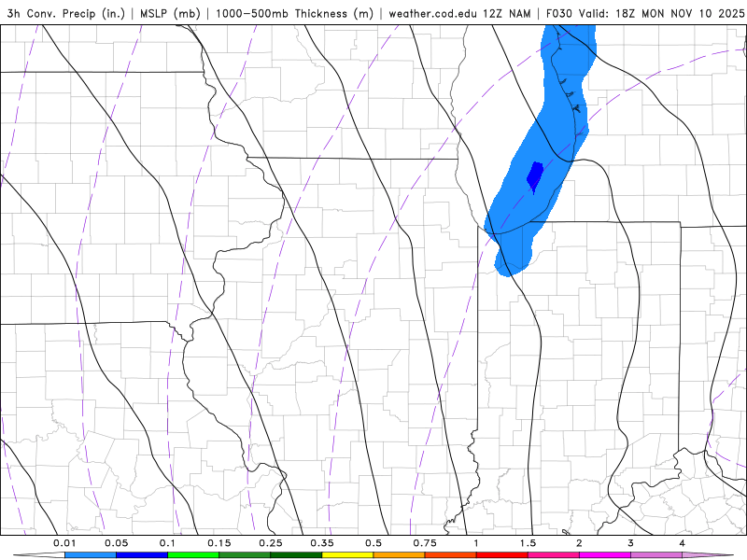Select the dark green 0.25–0.35 legend swatch
This screenshot has width=747, height=560.
[x=296, y=555]
